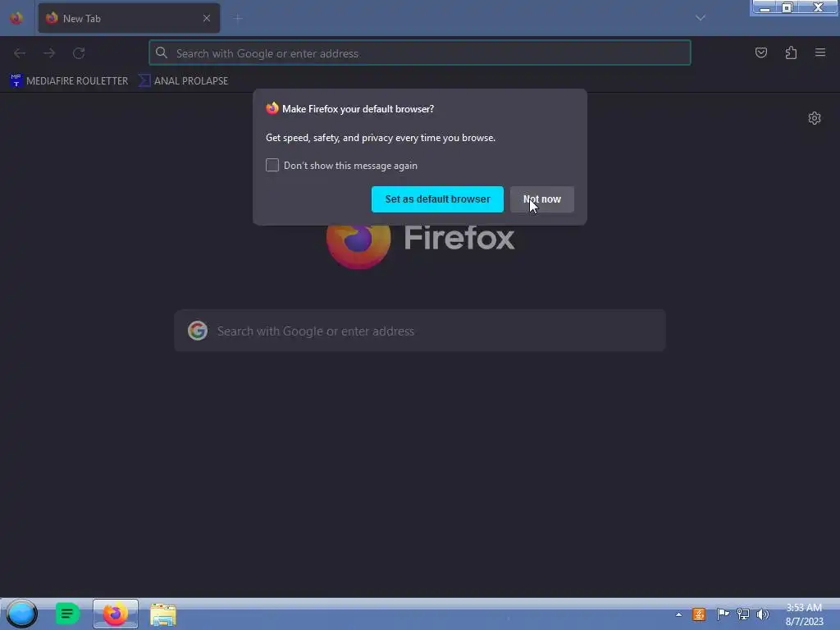Viewport: 840px width, 630px height.
Task: Go back using the back arrow
Action: [x=20, y=53]
